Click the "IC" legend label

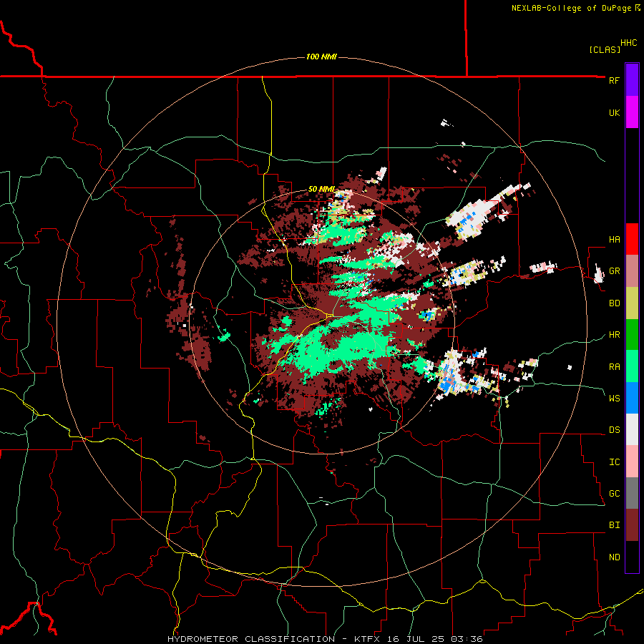(614, 462)
